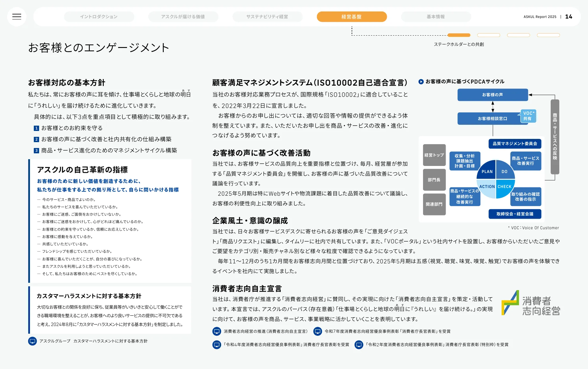The width and height of the screenshot is (588, 369).
Task: Click the 品質マネジメント委員会 label box
Action: click(x=515, y=144)
